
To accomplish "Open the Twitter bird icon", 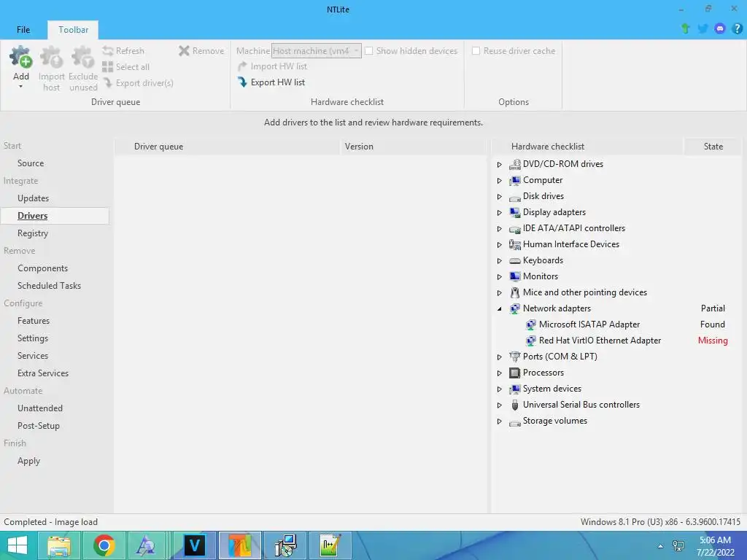I will click(x=703, y=28).
